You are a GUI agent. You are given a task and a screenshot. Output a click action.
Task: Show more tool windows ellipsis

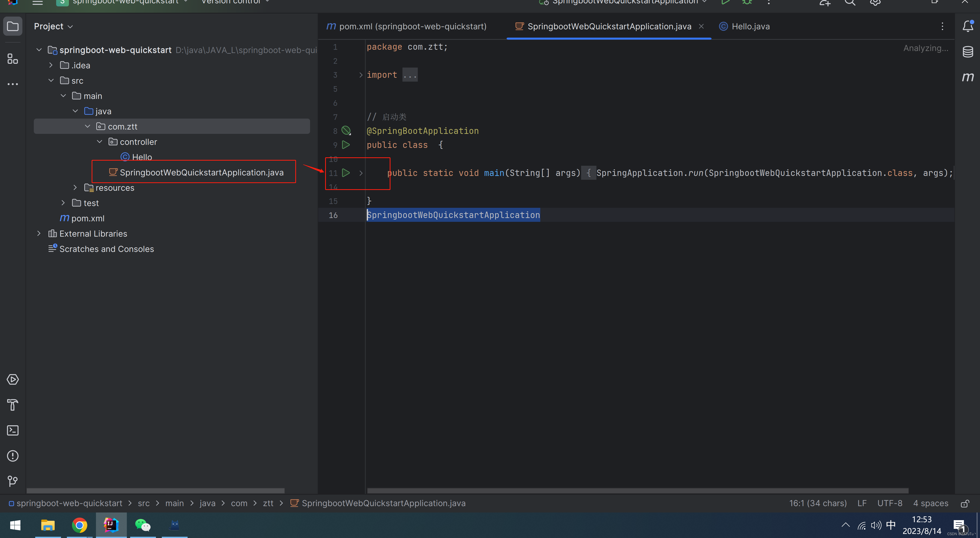[x=13, y=84]
